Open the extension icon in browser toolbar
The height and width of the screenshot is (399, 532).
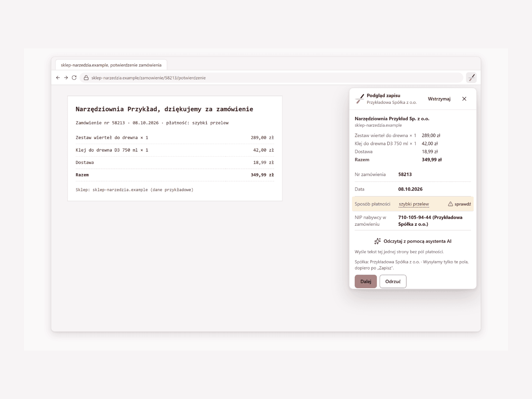point(471,78)
